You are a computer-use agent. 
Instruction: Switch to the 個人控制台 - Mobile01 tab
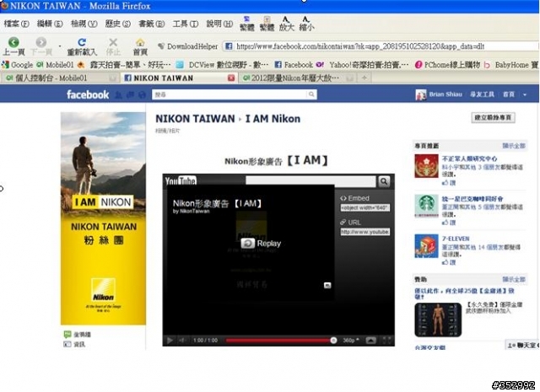pos(60,78)
